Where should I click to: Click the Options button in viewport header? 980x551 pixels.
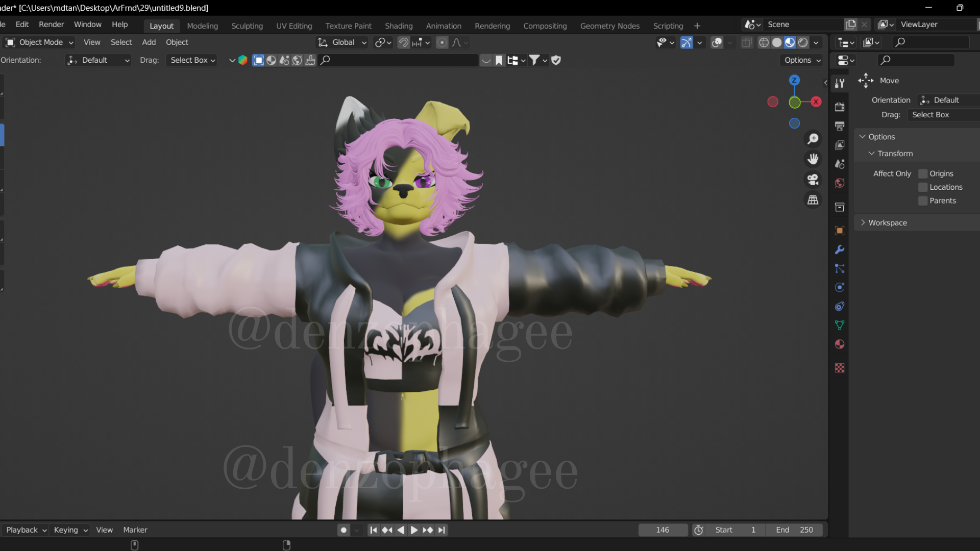coord(802,60)
